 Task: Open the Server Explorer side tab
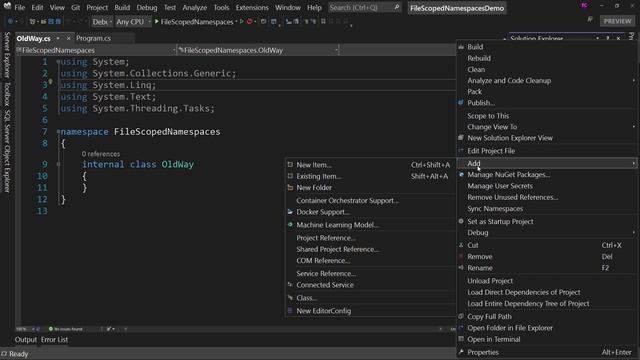click(x=7, y=56)
